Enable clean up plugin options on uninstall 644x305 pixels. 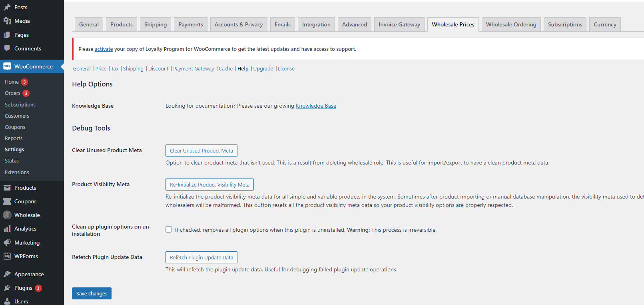point(169,229)
